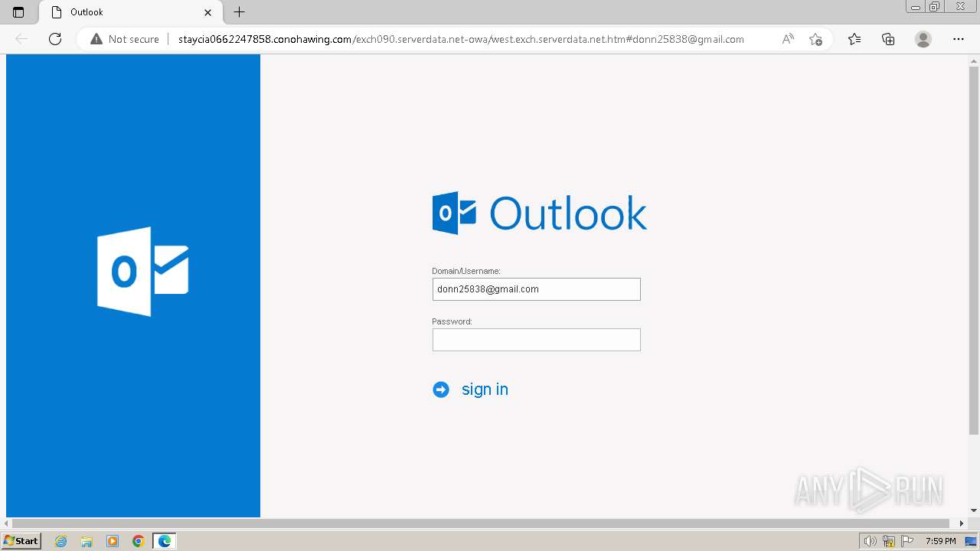
Task: Click the Outlook logo above the form
Action: (540, 213)
